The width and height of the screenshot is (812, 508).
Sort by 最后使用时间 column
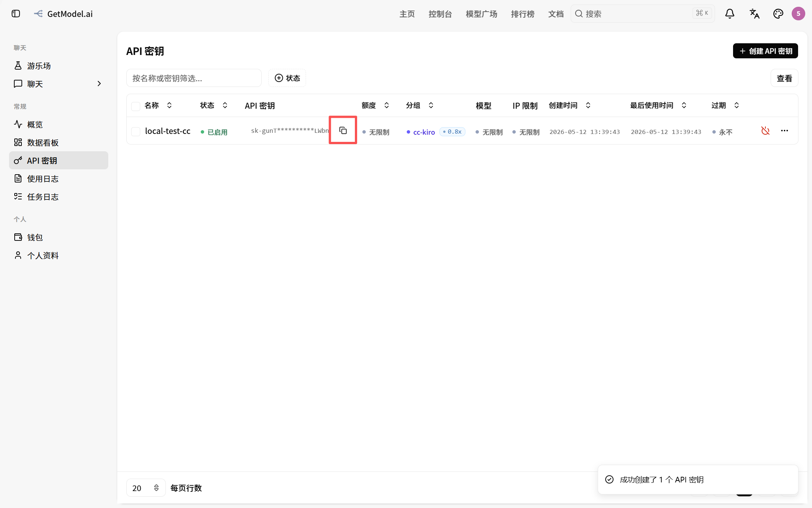click(x=659, y=105)
